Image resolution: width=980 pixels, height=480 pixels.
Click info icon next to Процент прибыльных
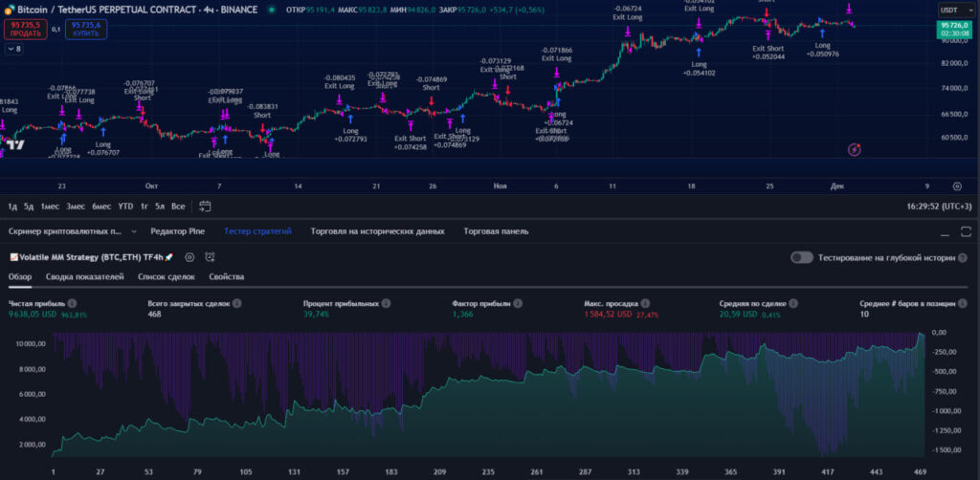[x=387, y=303]
